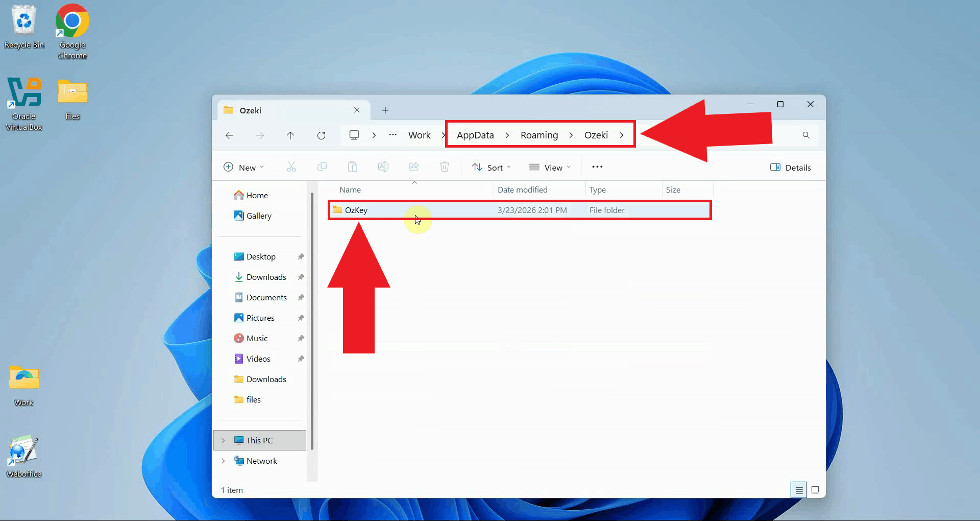980x521 pixels.
Task: Expand This PC in the sidebar
Action: point(224,440)
